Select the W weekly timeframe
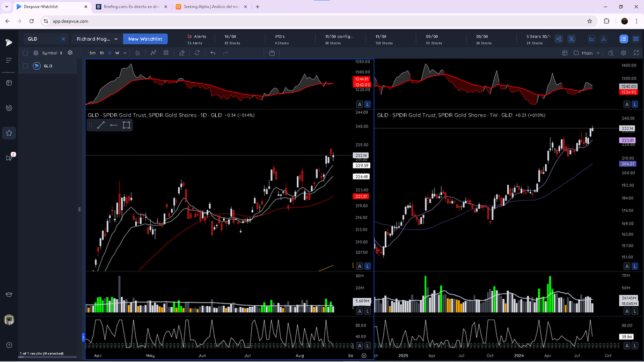This screenshot has width=644, height=362. (117, 53)
